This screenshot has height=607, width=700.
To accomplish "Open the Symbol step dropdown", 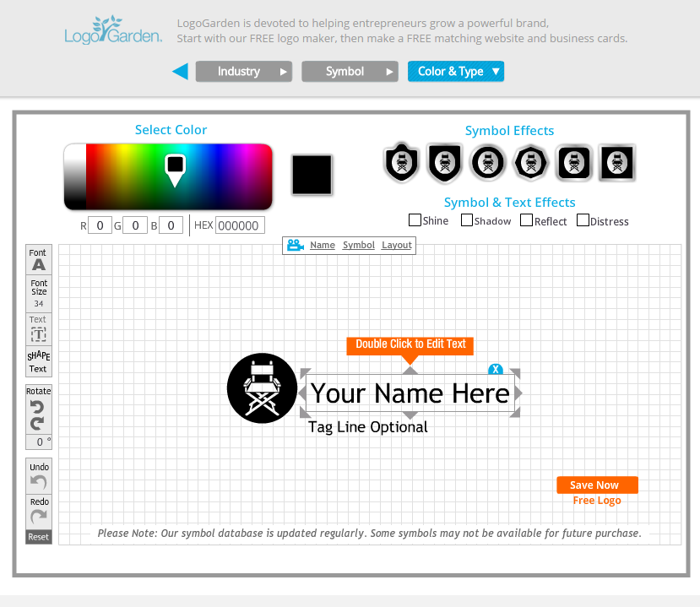I will [x=350, y=72].
